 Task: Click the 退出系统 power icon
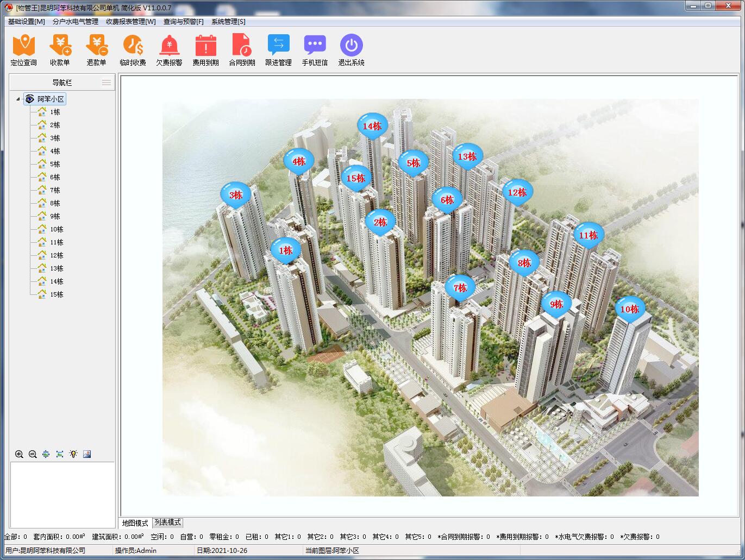[351, 46]
